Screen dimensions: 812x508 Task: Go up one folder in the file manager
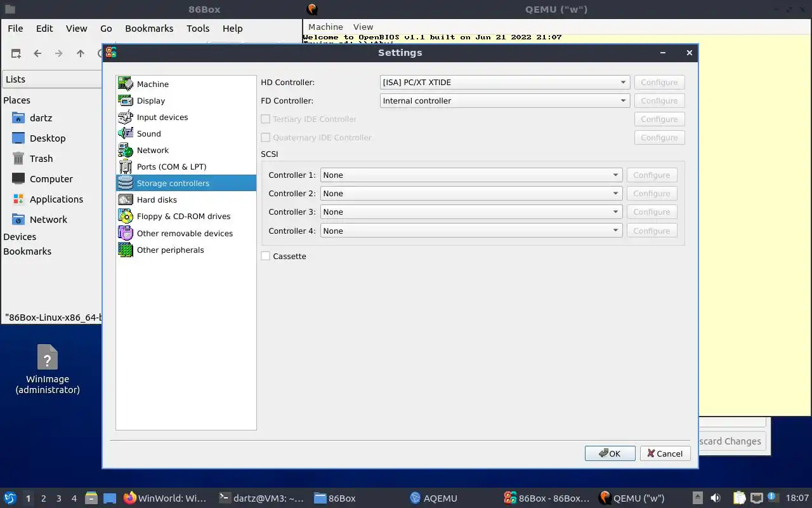[81, 53]
